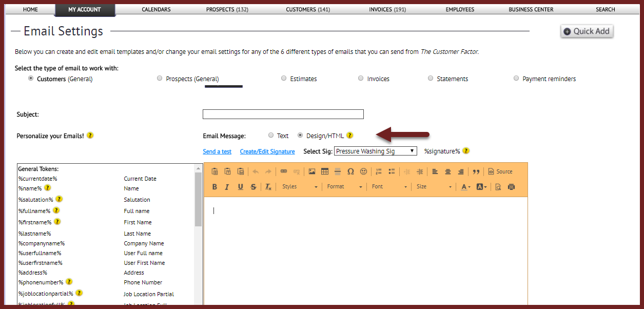Click the insert table icon
Screen dimensions: 644x309
tap(324, 171)
